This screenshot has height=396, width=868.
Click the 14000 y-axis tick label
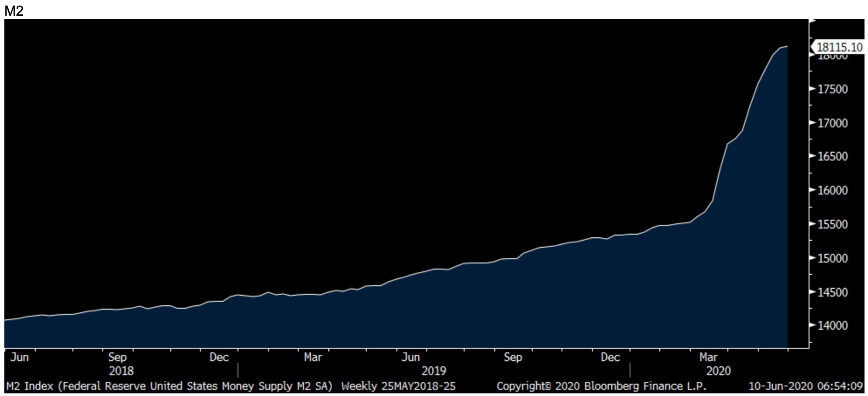point(833,325)
